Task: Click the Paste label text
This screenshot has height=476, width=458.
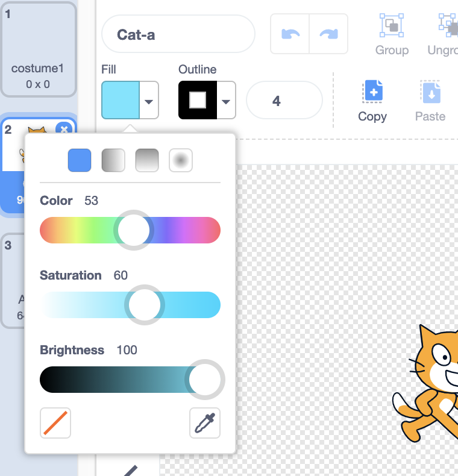Action: tap(430, 116)
